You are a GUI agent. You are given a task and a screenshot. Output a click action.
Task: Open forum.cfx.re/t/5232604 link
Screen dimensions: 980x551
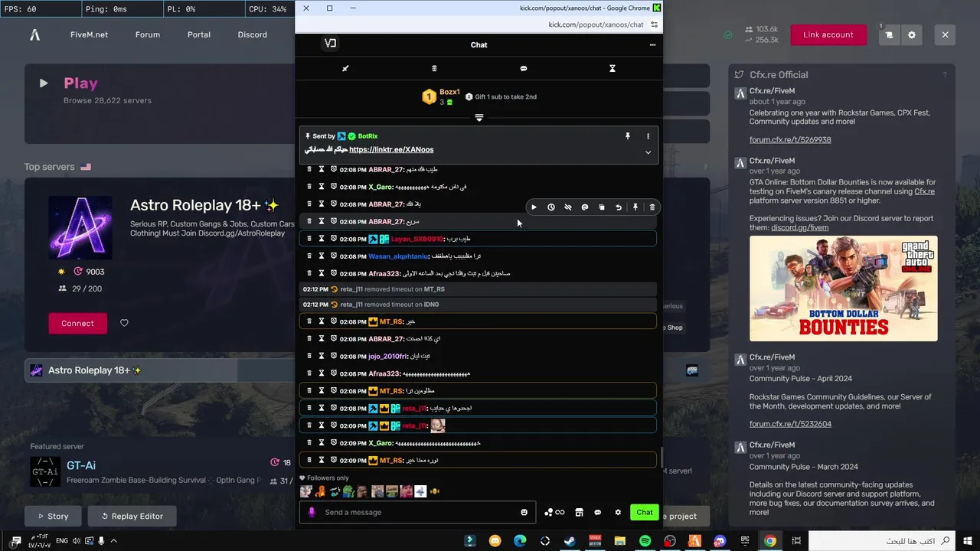pos(790,424)
